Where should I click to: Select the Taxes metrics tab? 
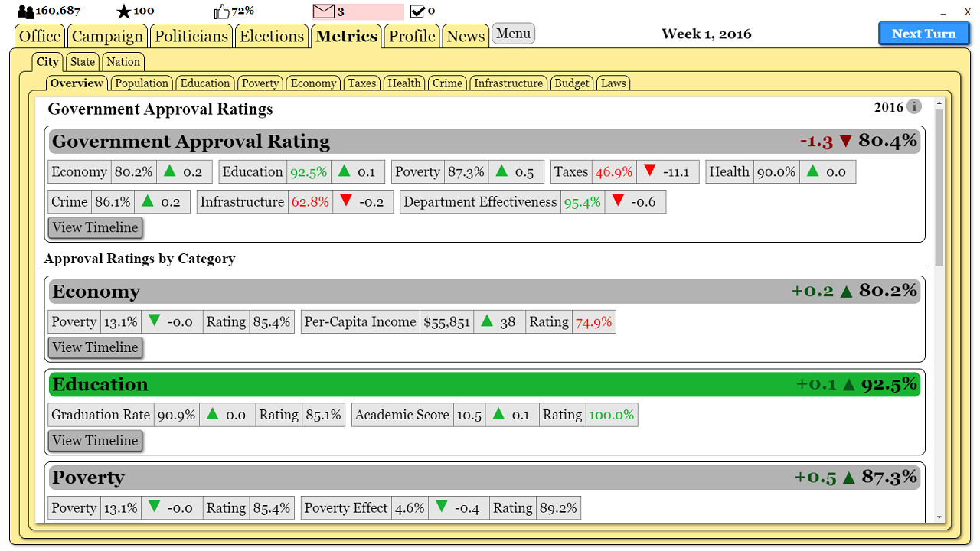361,83
